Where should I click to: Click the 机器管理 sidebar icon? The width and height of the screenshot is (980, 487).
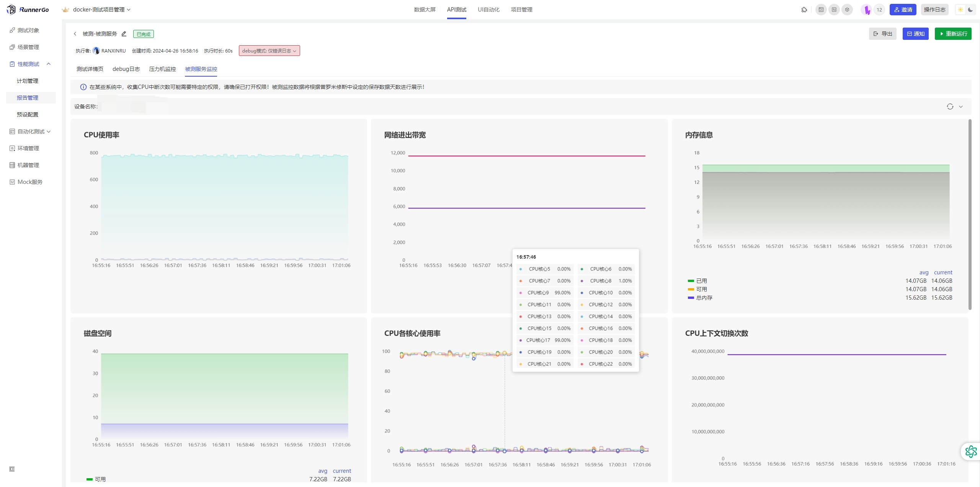[x=12, y=165]
